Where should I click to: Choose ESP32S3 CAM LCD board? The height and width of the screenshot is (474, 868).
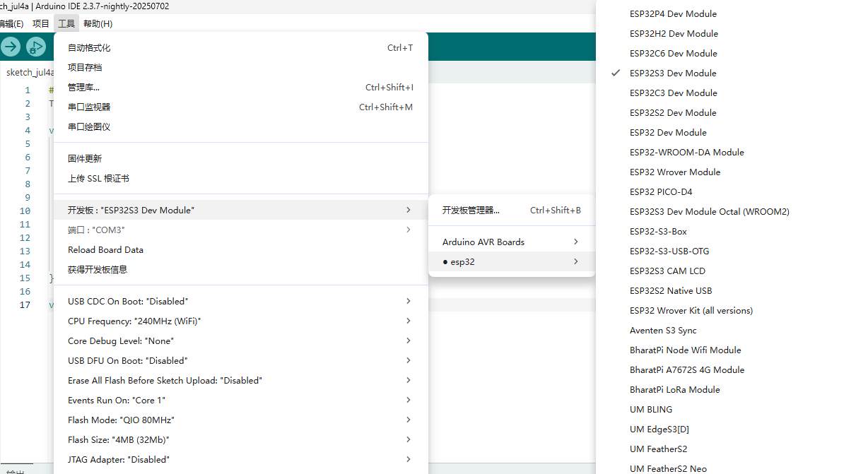coord(732,271)
